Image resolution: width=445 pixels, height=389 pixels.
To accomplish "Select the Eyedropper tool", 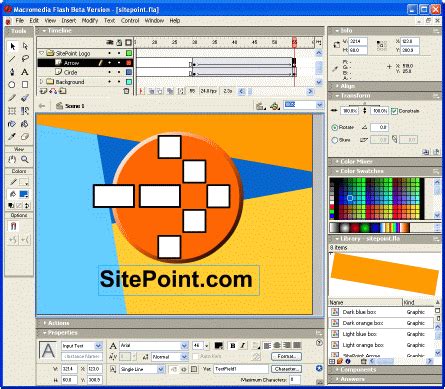I will click(x=12, y=137).
